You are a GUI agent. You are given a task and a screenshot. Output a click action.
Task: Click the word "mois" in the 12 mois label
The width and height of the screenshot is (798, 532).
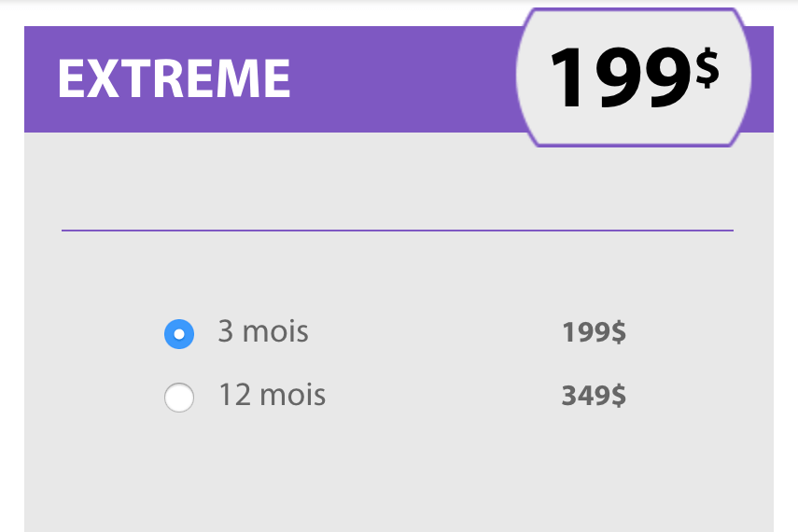(292, 395)
